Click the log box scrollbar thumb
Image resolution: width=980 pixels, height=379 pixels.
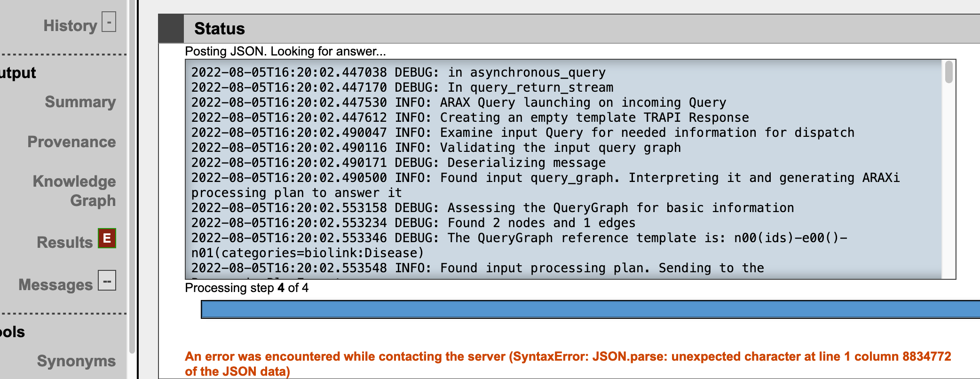tap(949, 72)
